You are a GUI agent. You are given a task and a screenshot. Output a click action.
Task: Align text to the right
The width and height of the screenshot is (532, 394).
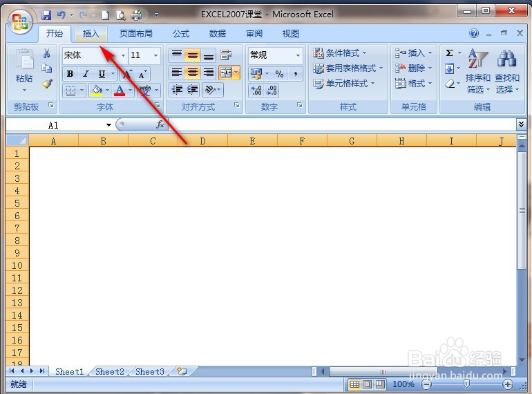(x=209, y=73)
